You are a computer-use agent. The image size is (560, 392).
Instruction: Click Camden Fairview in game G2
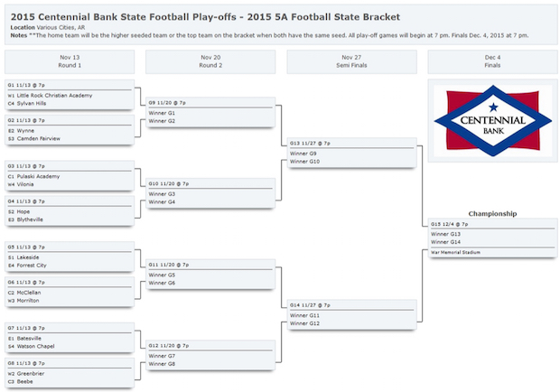(x=39, y=138)
